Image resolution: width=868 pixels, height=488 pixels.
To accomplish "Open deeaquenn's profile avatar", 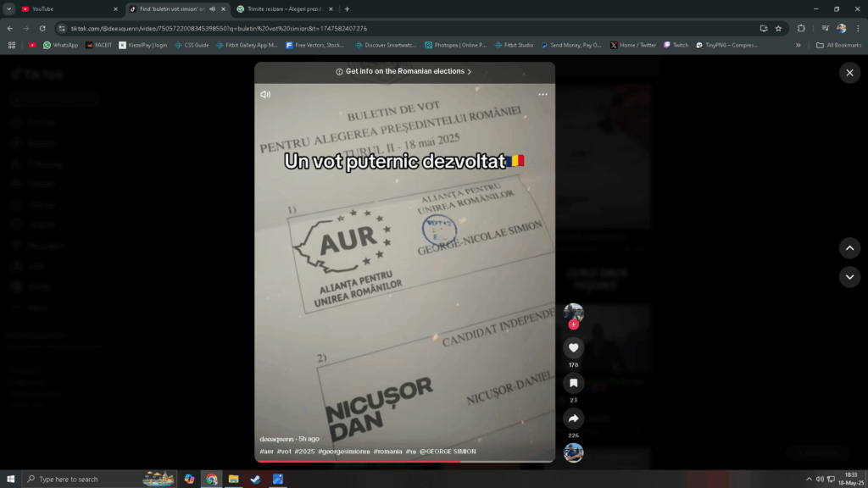I will click(x=574, y=313).
